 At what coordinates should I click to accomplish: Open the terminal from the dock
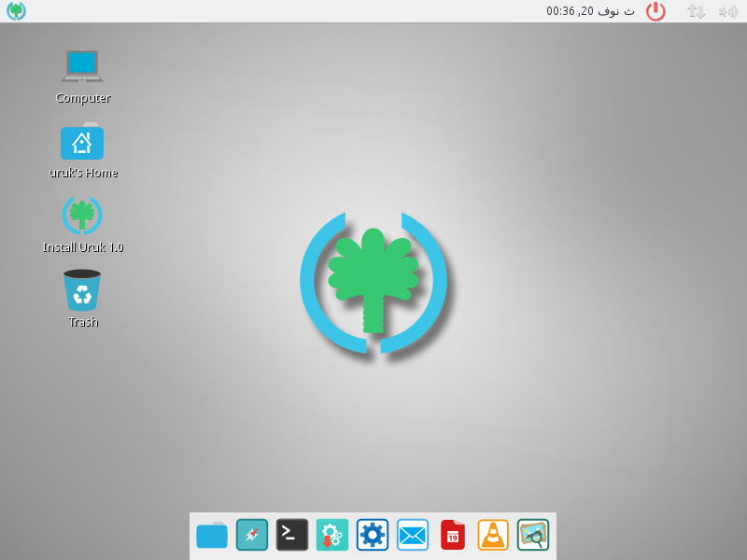pyautogui.click(x=292, y=535)
